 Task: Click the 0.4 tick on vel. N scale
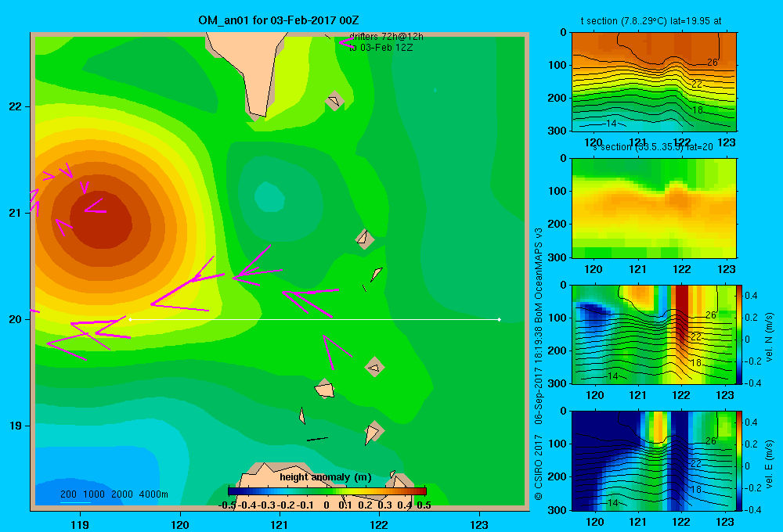click(x=751, y=296)
